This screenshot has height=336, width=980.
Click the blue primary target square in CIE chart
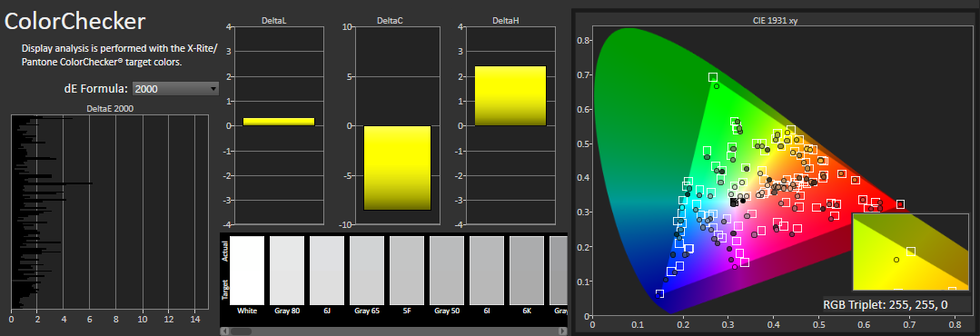[x=659, y=293]
